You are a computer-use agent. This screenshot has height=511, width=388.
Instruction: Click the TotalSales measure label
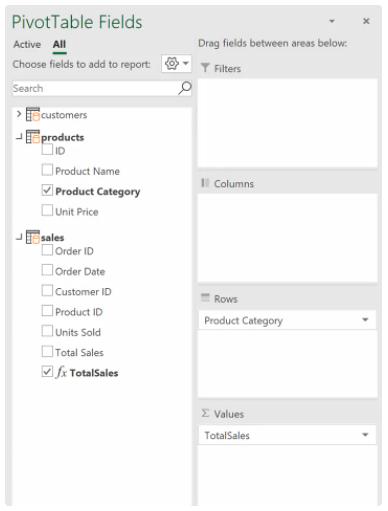(x=94, y=373)
